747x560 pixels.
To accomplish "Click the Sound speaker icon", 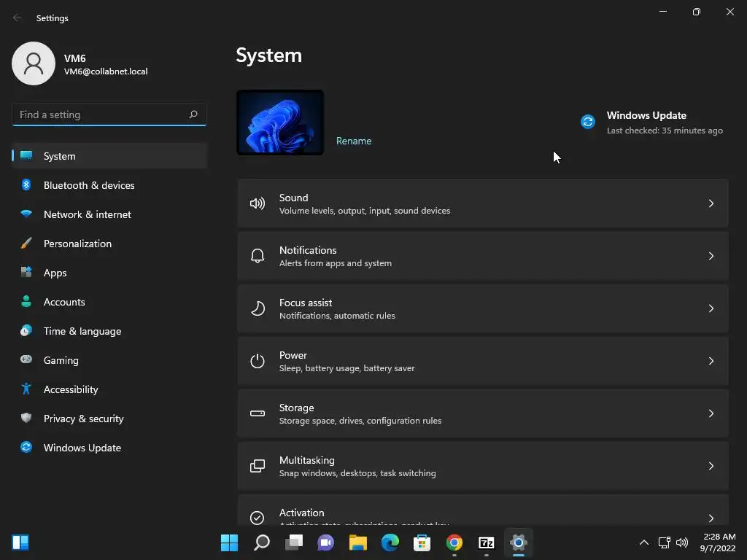I will click(x=258, y=204).
